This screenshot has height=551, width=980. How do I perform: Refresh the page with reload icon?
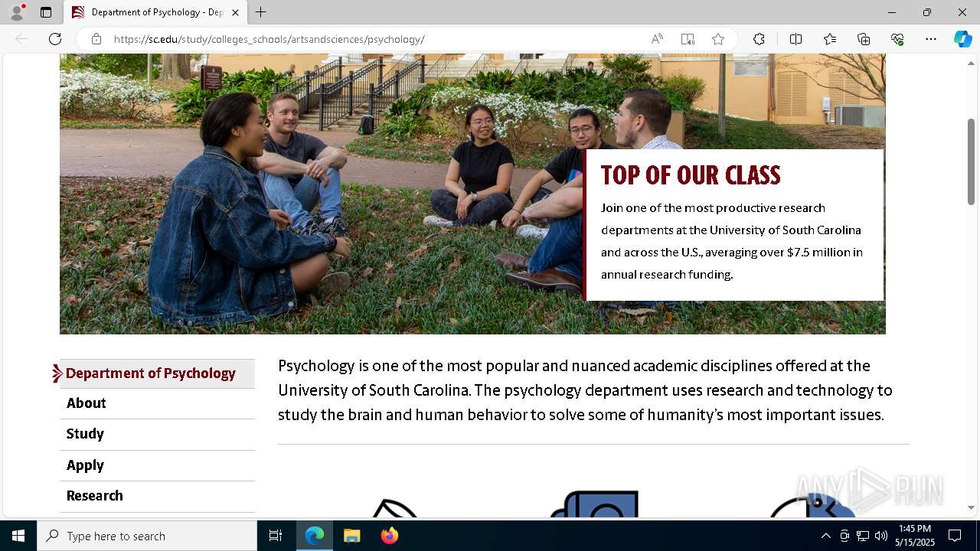[x=55, y=39]
